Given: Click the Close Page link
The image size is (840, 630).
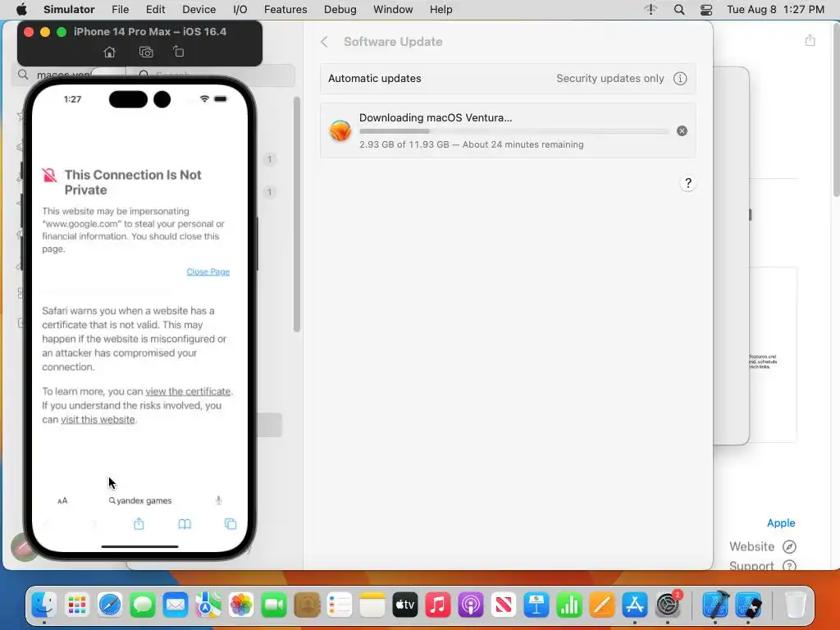Looking at the screenshot, I should click(x=208, y=272).
